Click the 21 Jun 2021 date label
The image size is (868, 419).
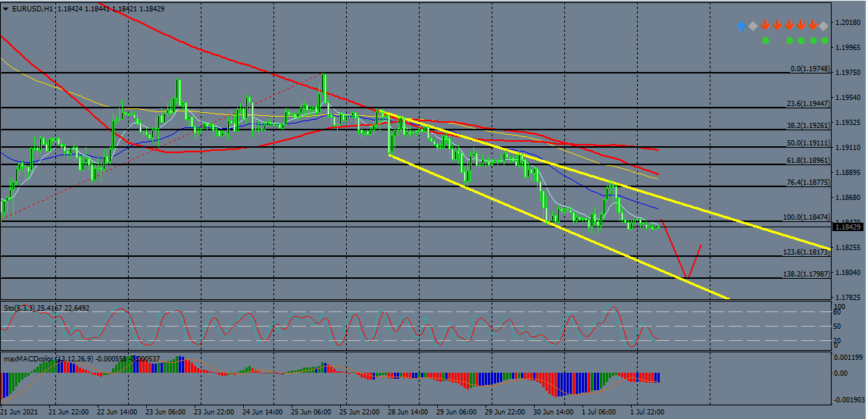pos(20,412)
